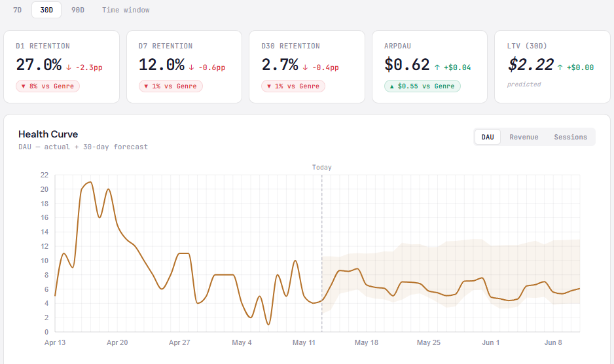Click the Apr 20 axis label
This screenshot has height=364, width=614.
117,342
